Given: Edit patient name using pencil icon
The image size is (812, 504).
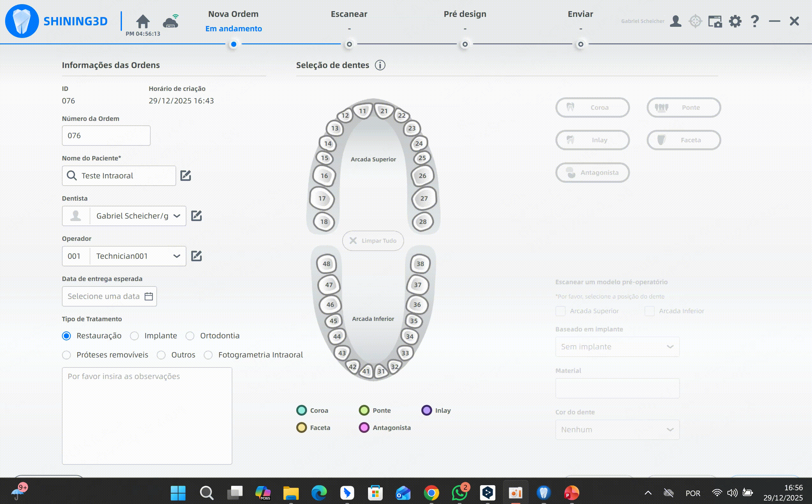Looking at the screenshot, I should tap(186, 176).
